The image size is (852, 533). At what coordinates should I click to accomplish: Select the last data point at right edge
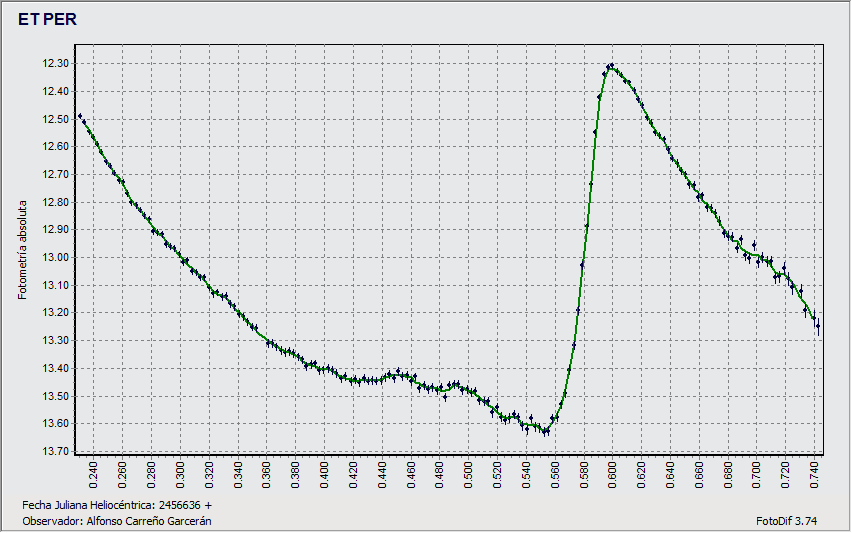[x=817, y=326]
